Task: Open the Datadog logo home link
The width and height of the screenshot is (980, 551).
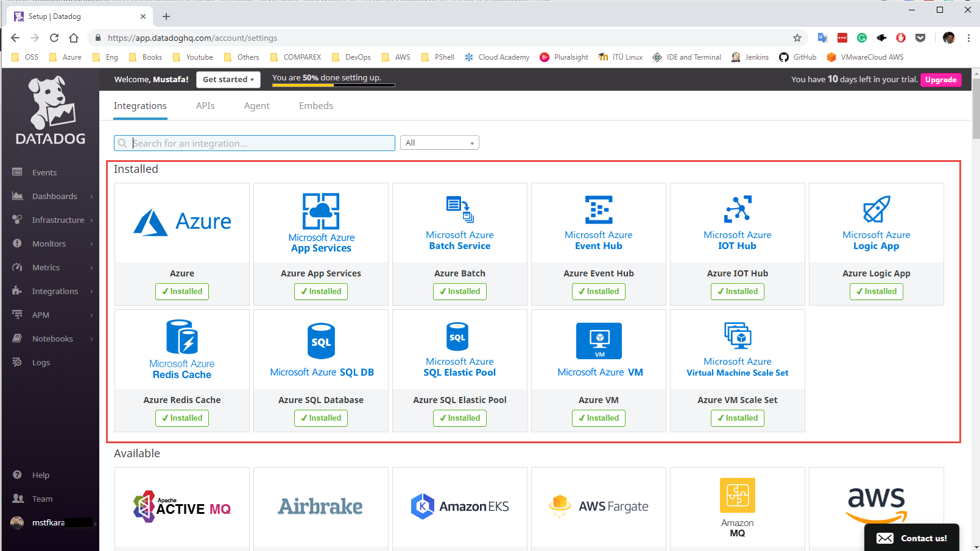Action: pos(51,111)
